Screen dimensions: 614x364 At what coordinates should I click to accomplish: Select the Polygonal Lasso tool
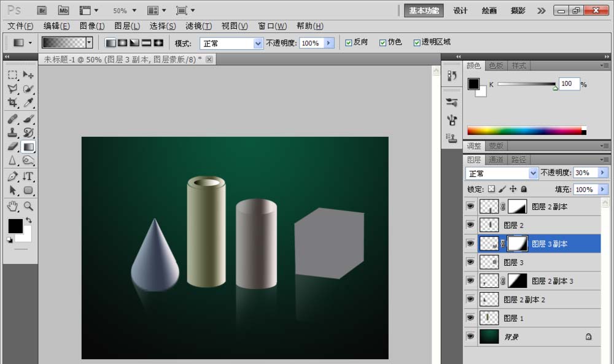point(12,89)
